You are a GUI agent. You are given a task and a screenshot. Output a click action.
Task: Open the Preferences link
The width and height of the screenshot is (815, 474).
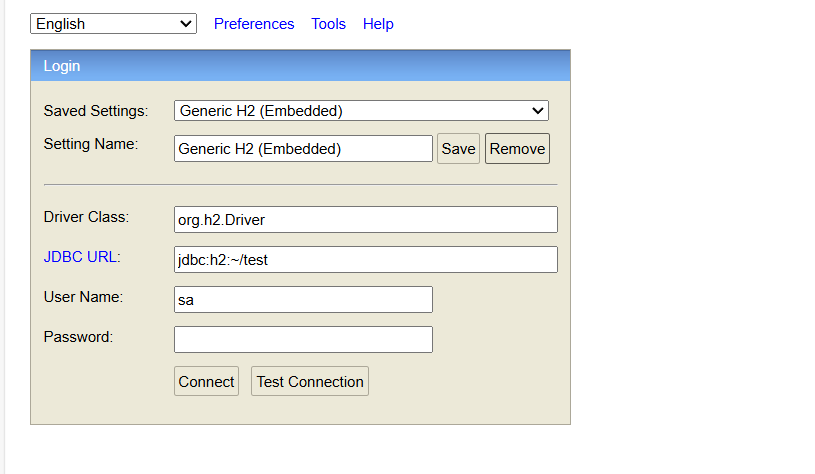click(254, 24)
